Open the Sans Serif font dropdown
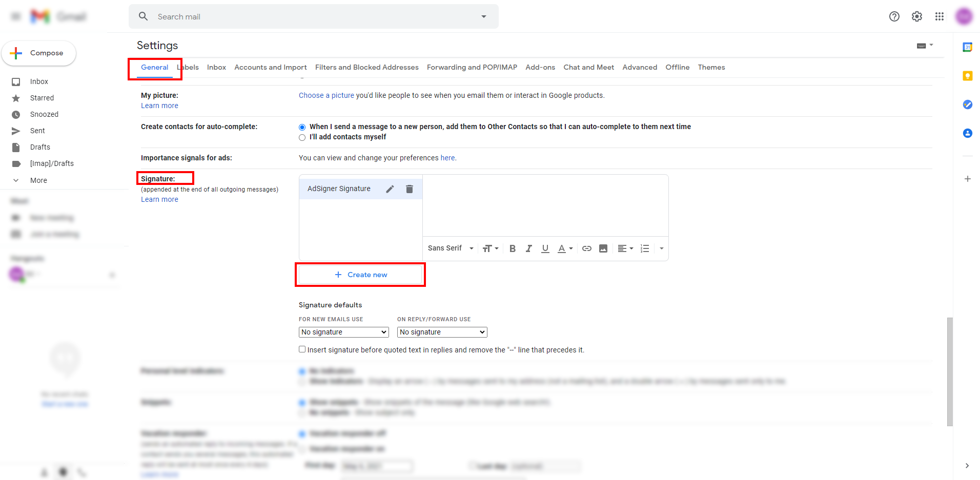This screenshot has height=480, width=980. (451, 248)
